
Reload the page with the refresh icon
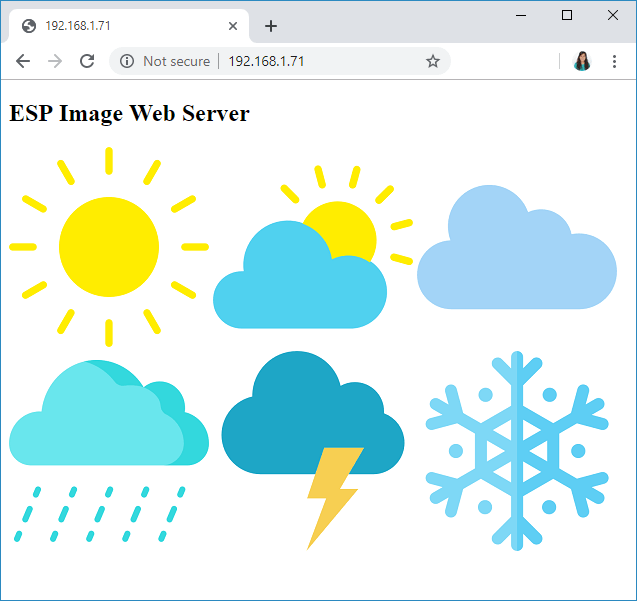coord(87,61)
